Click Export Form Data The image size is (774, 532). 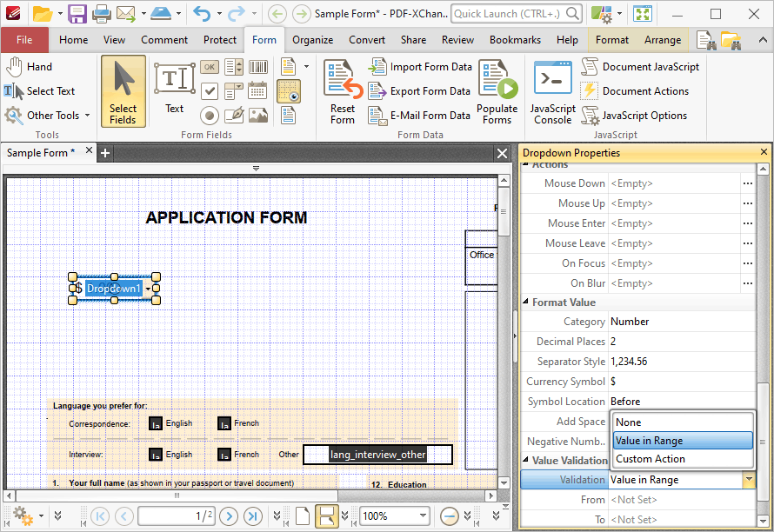419,90
